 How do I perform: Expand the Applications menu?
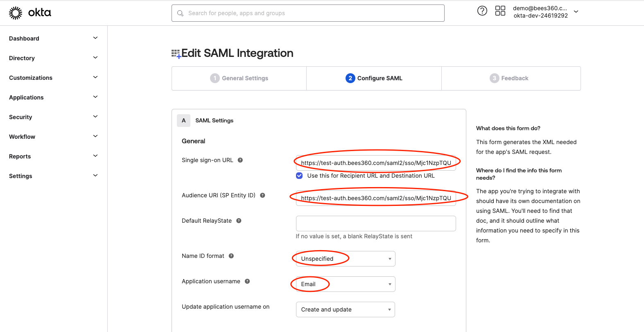(95, 97)
